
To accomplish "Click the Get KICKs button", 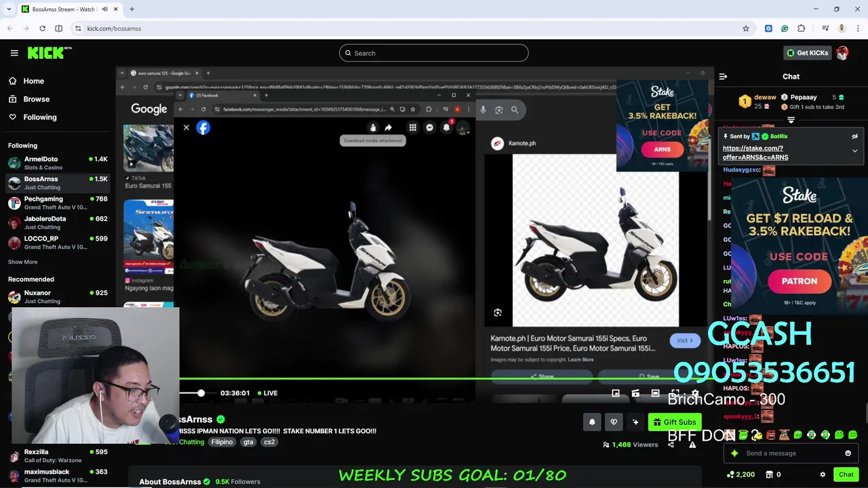I will pos(806,53).
